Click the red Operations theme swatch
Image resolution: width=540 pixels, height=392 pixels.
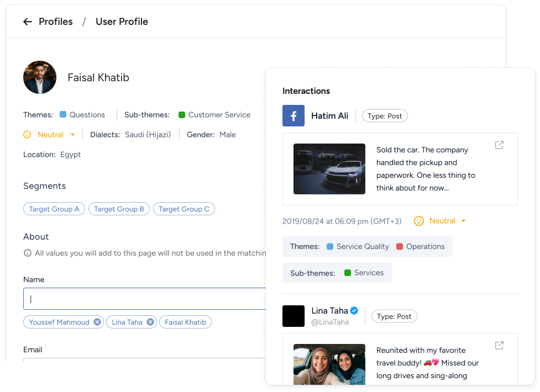coord(400,246)
